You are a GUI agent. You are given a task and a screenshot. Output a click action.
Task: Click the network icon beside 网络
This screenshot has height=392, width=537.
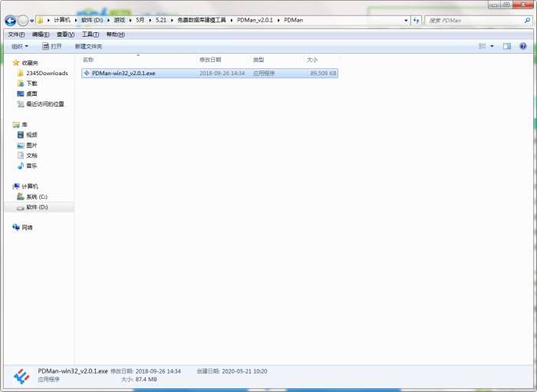pos(16,227)
